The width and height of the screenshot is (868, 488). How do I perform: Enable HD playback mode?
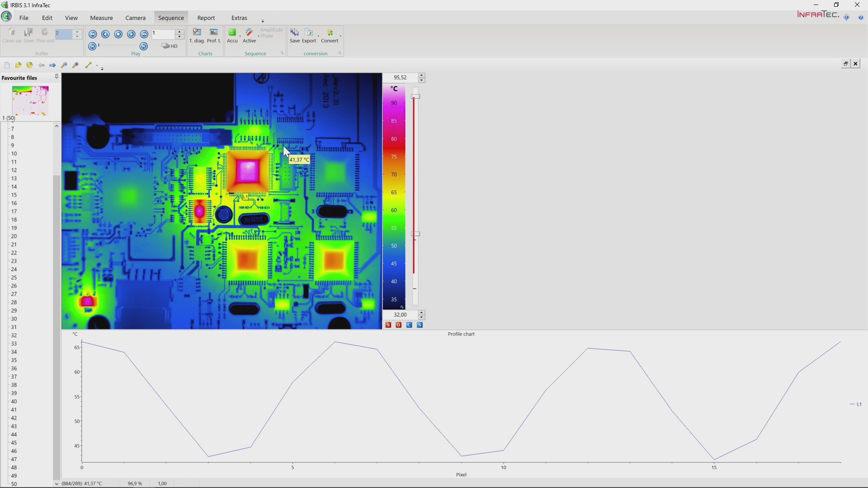coord(169,46)
